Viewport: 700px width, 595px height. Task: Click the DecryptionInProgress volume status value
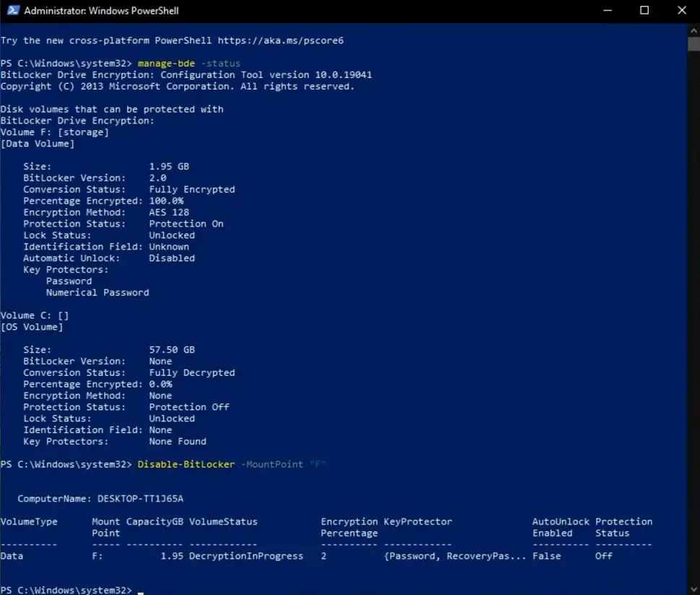(x=246, y=556)
